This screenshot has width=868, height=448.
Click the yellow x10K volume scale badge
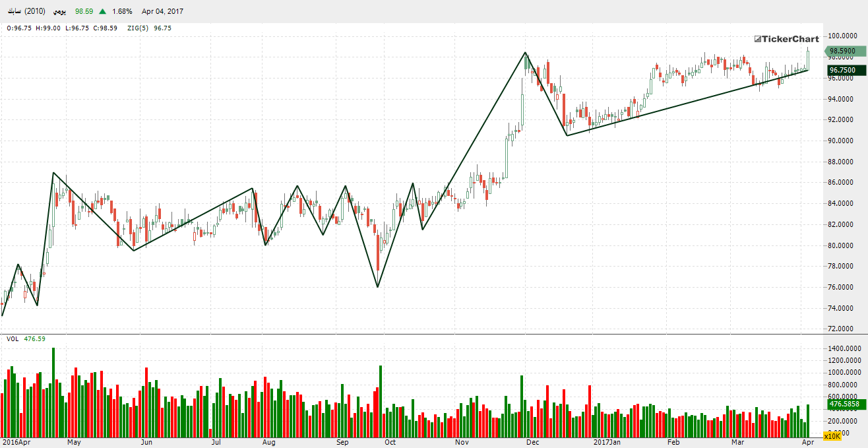tap(832, 436)
